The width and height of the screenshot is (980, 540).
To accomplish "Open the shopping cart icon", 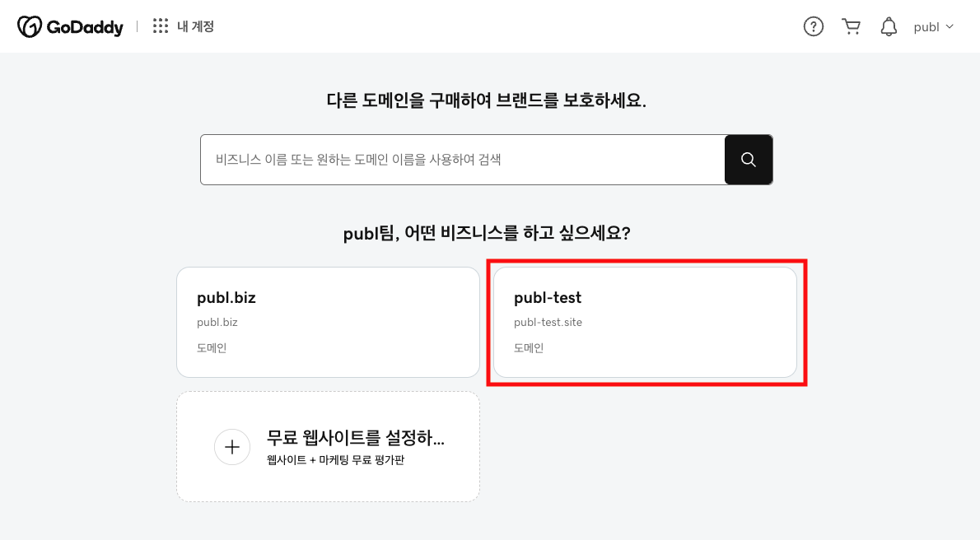I will [x=852, y=26].
